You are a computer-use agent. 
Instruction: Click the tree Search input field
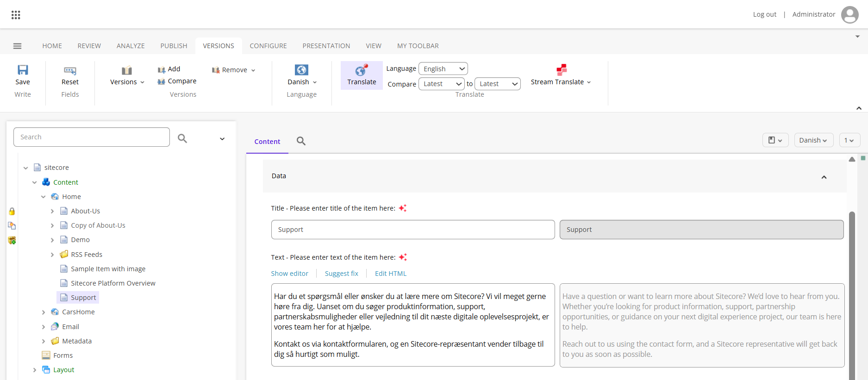[92, 137]
